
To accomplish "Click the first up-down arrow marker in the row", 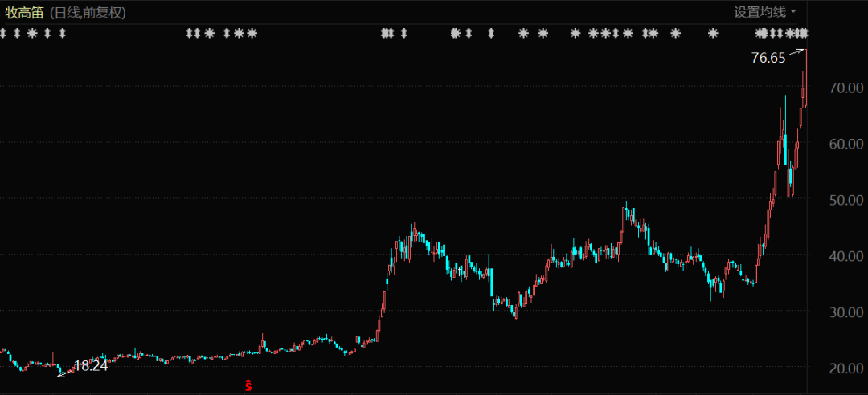I will pos(2,34).
